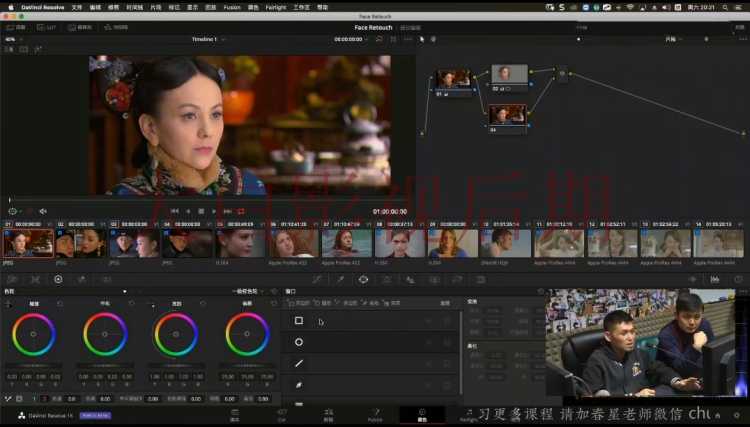Add a Circle window
Image resolution: width=750 pixels, height=427 pixels.
pyautogui.click(x=299, y=342)
